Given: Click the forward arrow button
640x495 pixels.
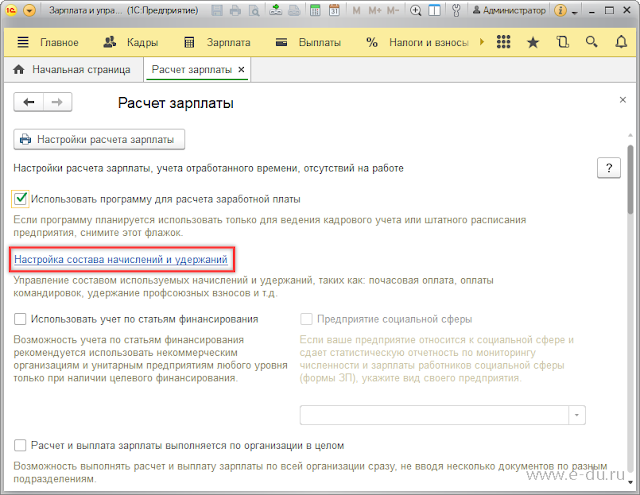Looking at the screenshot, I should [x=58, y=102].
